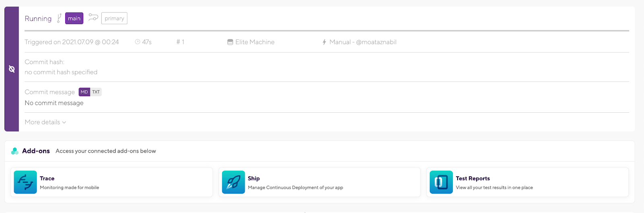Click the Elite Machine label
This screenshot has width=644, height=213.
[x=255, y=42]
